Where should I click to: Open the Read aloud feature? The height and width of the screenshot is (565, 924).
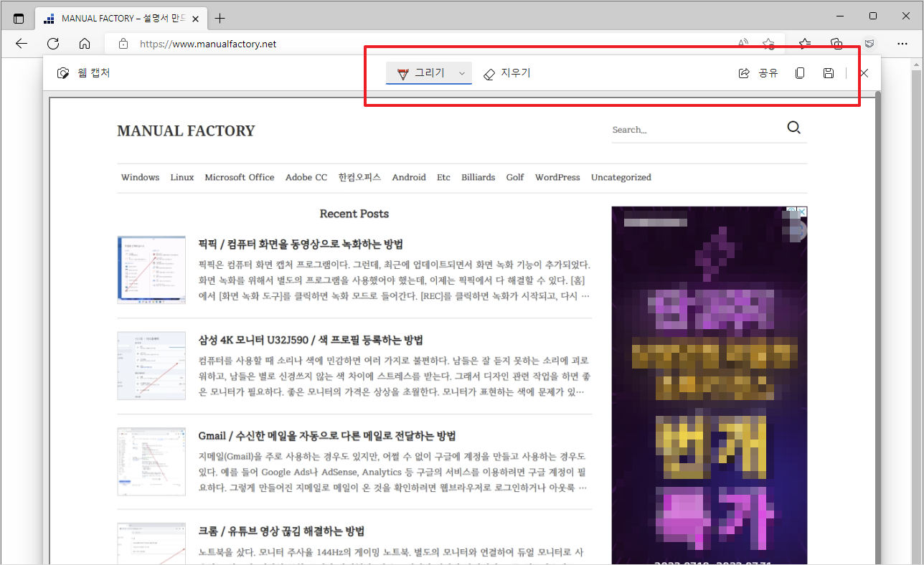point(743,44)
